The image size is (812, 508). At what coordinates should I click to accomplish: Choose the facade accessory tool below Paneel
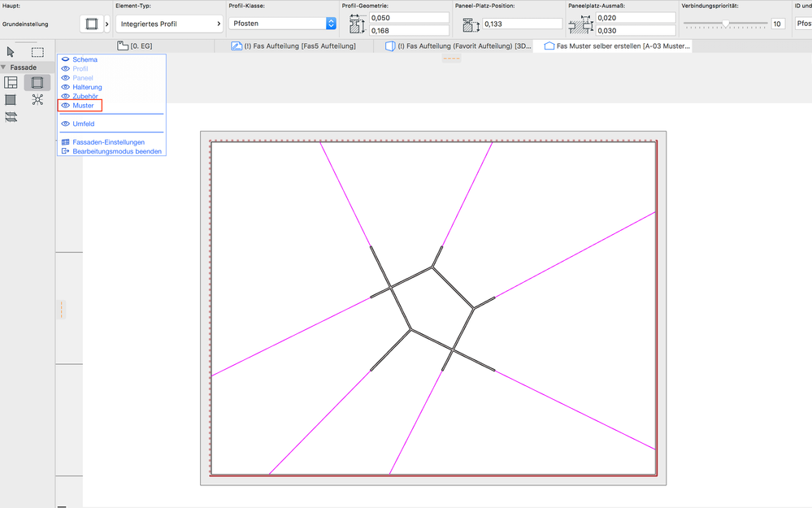(x=11, y=117)
